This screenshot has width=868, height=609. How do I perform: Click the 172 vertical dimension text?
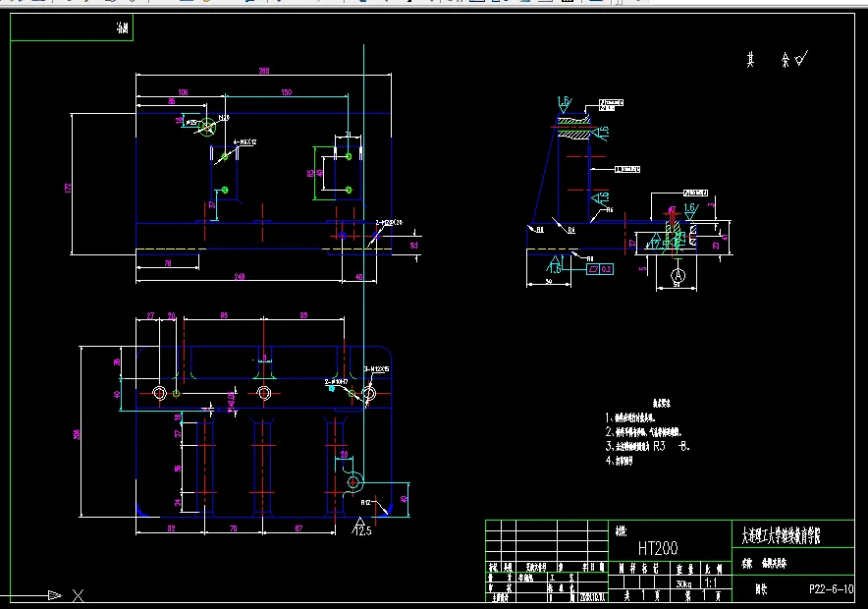tap(68, 188)
